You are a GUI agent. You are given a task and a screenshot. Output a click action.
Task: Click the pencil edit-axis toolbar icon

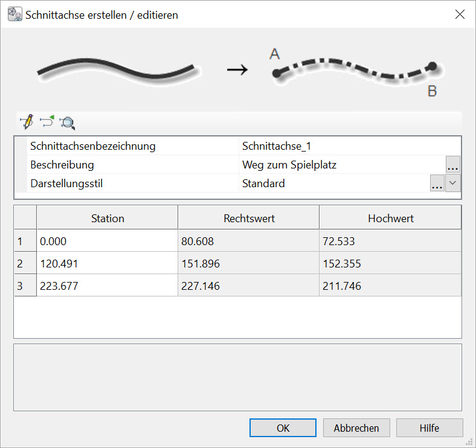(27, 122)
